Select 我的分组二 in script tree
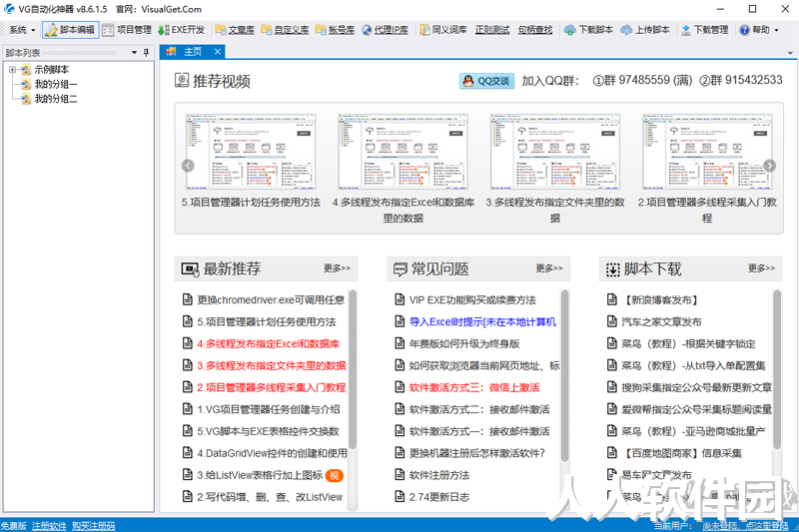This screenshot has height=532, width=799. pyautogui.click(x=56, y=99)
